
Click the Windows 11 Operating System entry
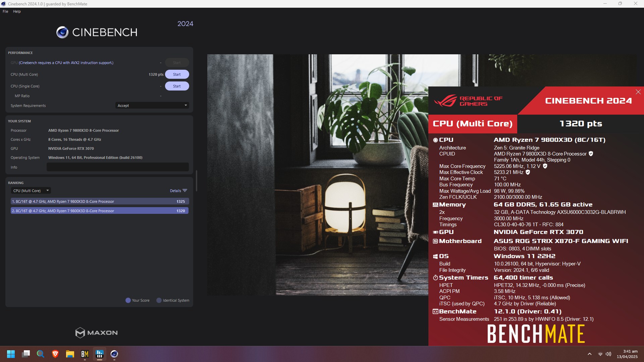point(95,158)
